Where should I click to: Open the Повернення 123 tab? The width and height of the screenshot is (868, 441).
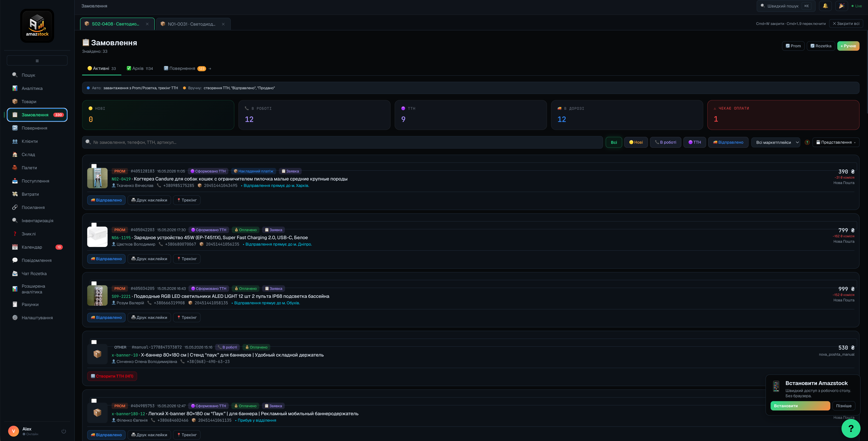(x=187, y=68)
